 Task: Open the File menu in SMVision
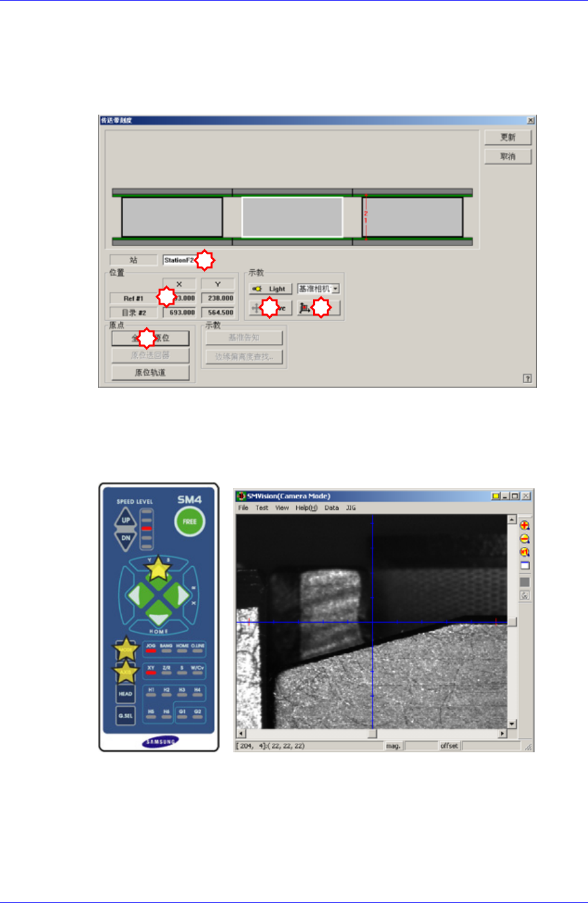[x=243, y=508]
